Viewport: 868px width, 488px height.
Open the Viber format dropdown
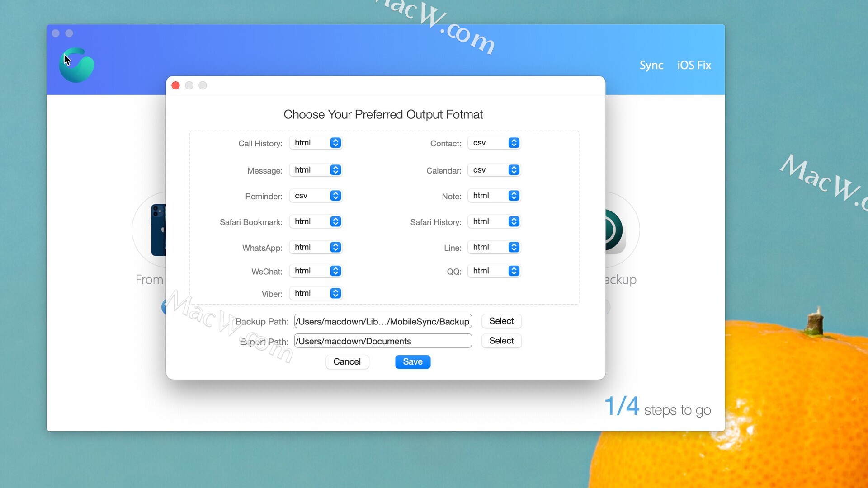(x=316, y=293)
